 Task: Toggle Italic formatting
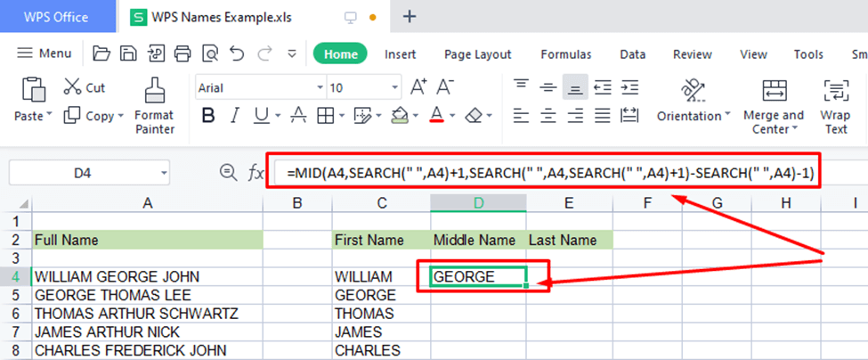coord(235,116)
